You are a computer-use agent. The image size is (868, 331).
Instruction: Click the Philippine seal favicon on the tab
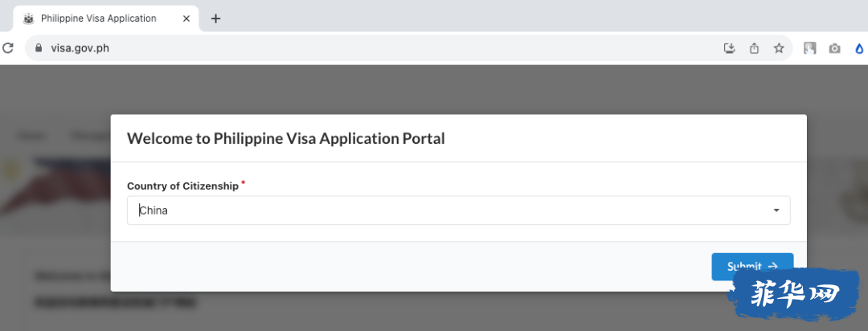point(28,18)
